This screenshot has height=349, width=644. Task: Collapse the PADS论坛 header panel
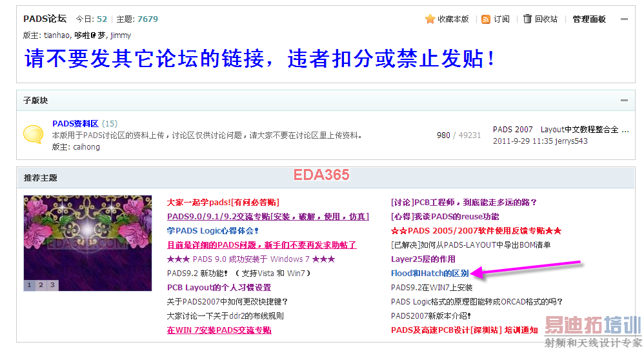624,19
